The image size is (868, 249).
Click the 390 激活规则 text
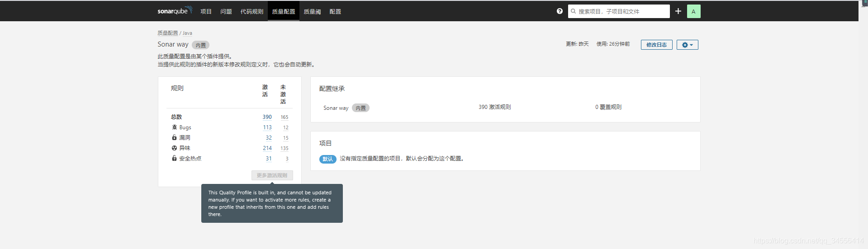(x=494, y=107)
